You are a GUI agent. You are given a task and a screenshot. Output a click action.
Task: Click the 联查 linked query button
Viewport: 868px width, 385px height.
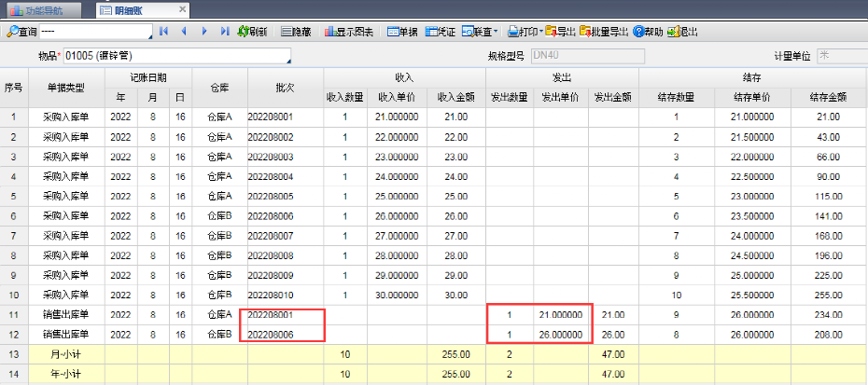477,32
